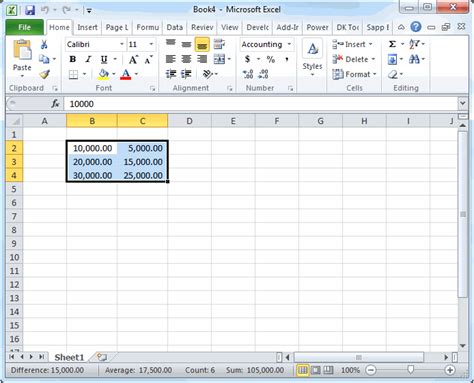
Task: Click the Redo arrow in Quick Access
Action: (66, 10)
